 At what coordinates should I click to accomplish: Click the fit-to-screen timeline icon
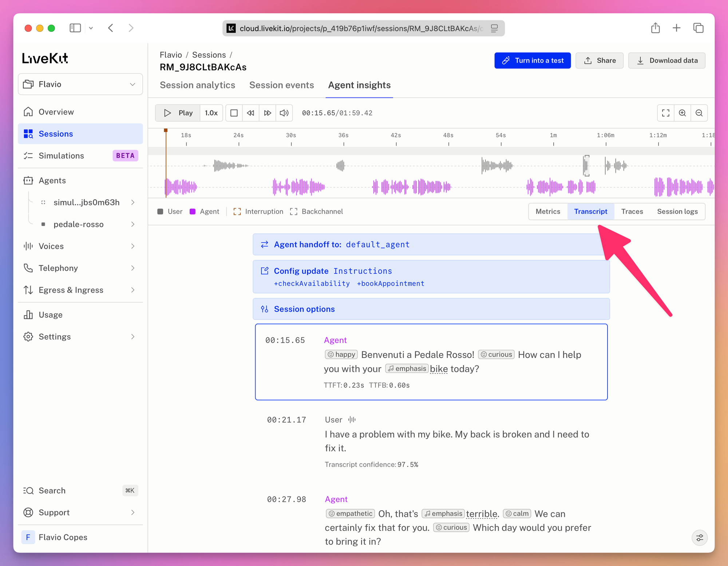pyautogui.click(x=666, y=113)
